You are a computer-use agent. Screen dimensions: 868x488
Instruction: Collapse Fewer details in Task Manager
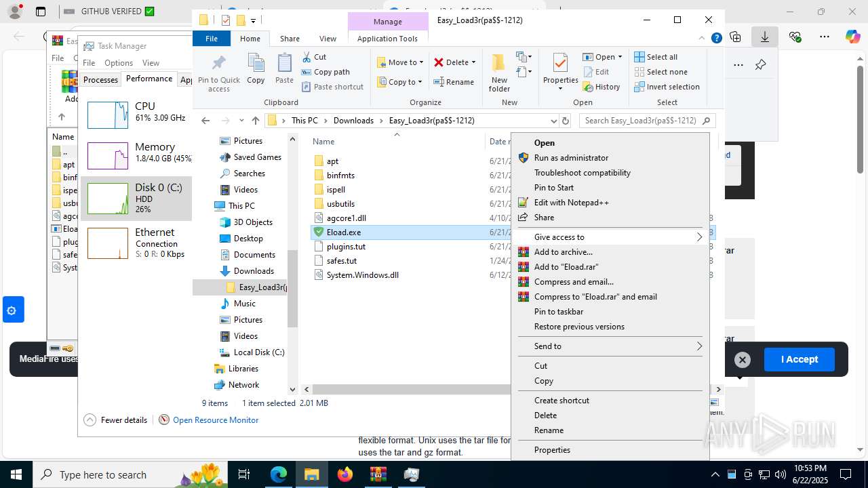coord(115,420)
